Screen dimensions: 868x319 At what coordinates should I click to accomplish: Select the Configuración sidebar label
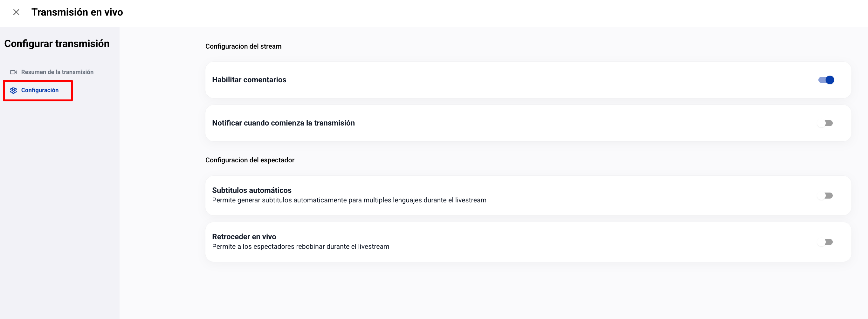(40, 90)
